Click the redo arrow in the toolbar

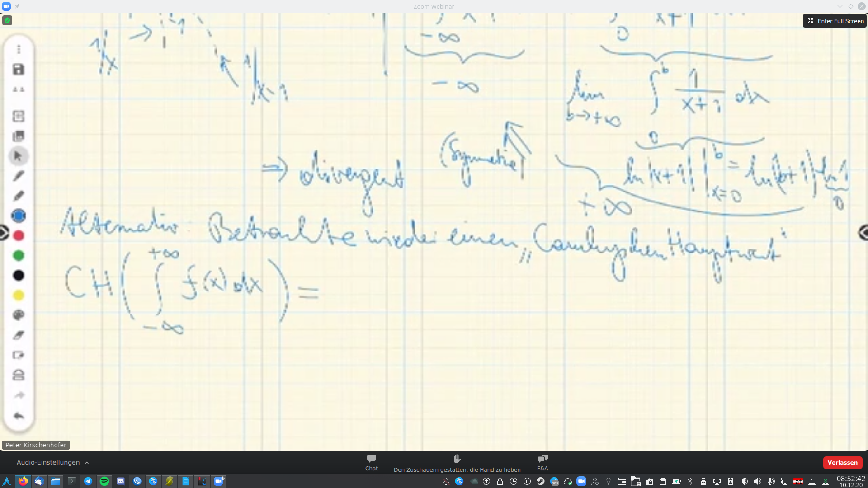[x=19, y=395]
